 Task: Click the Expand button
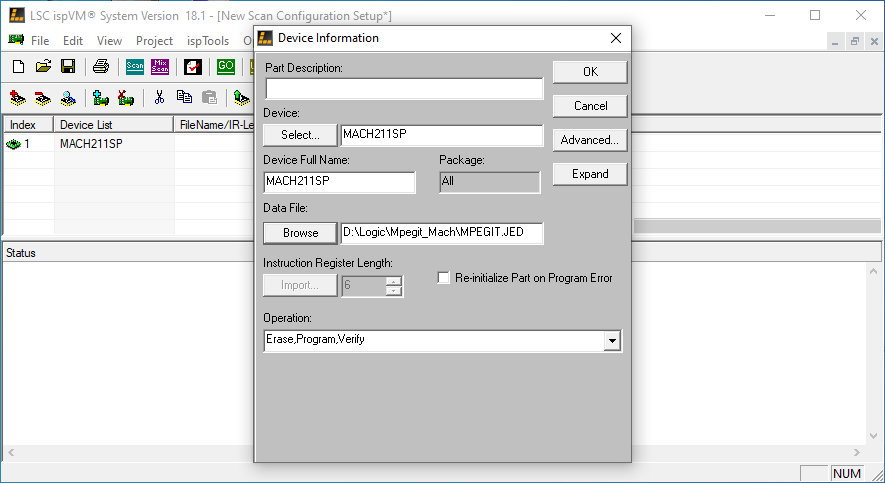589,174
